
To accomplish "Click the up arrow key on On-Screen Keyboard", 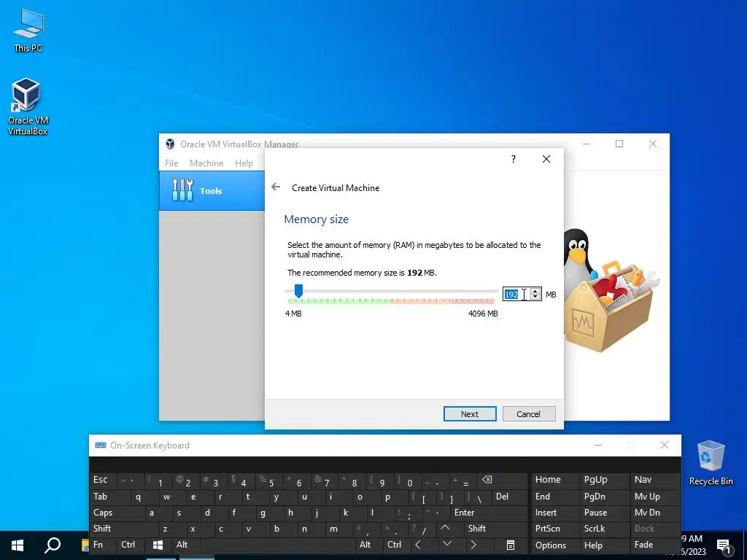I will 445,529.
